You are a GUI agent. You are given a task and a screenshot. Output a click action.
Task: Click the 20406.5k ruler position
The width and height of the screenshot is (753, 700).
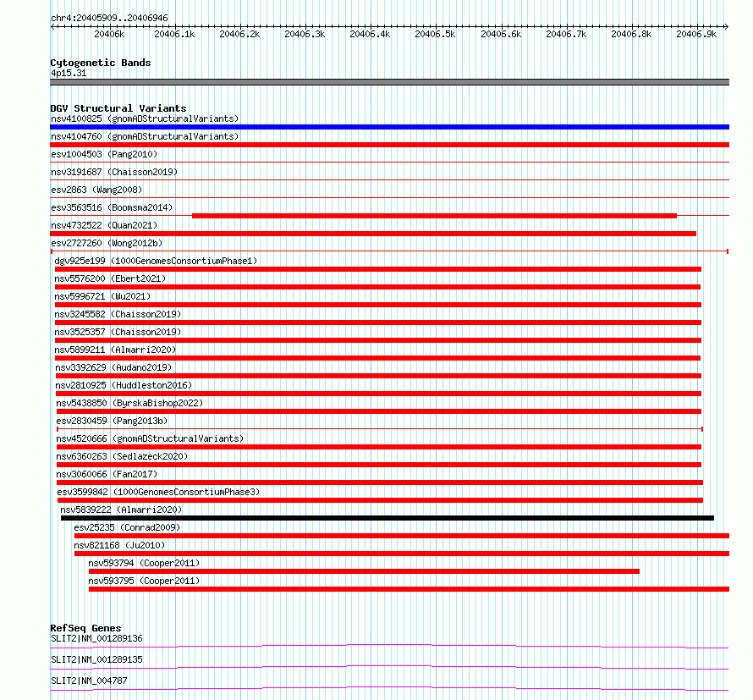[x=435, y=34]
